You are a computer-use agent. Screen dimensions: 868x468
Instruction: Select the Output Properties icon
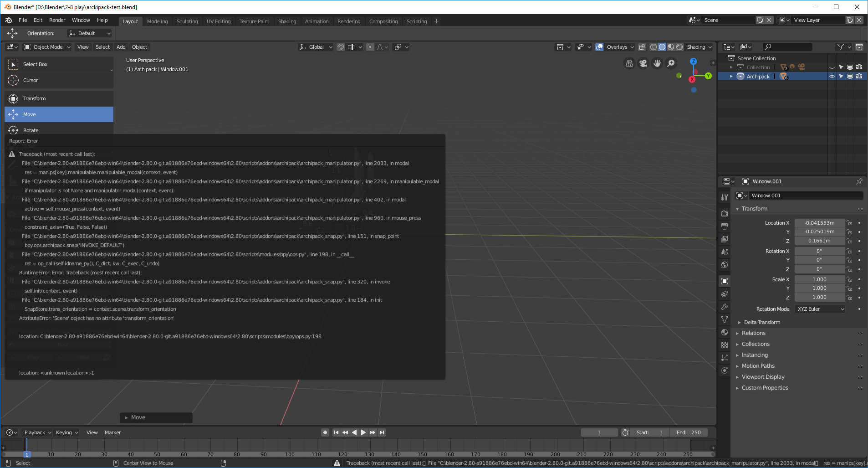coord(725,225)
